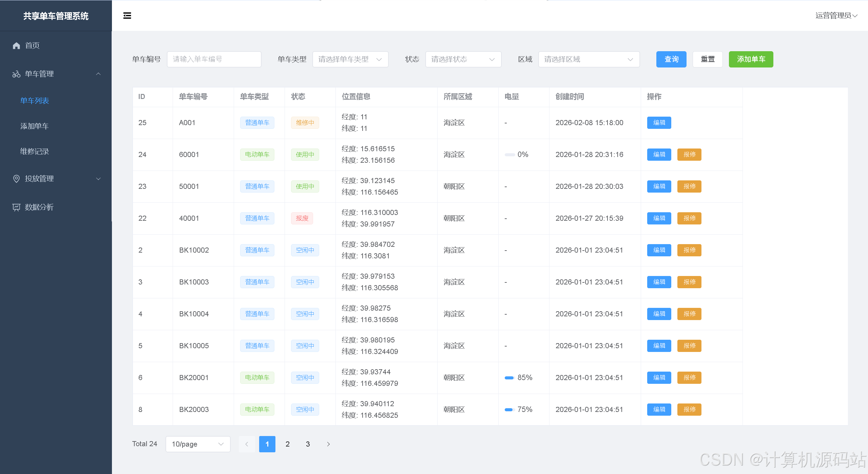Screen dimensions: 868x474
Task: Open the 区域 selection dropdown
Action: pyautogui.click(x=589, y=59)
